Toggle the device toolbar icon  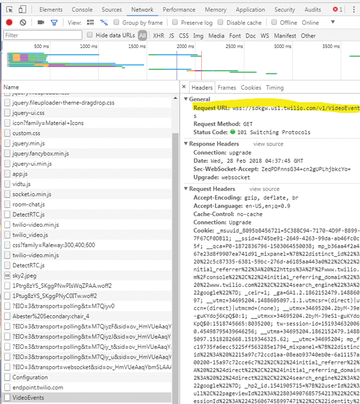[22, 10]
